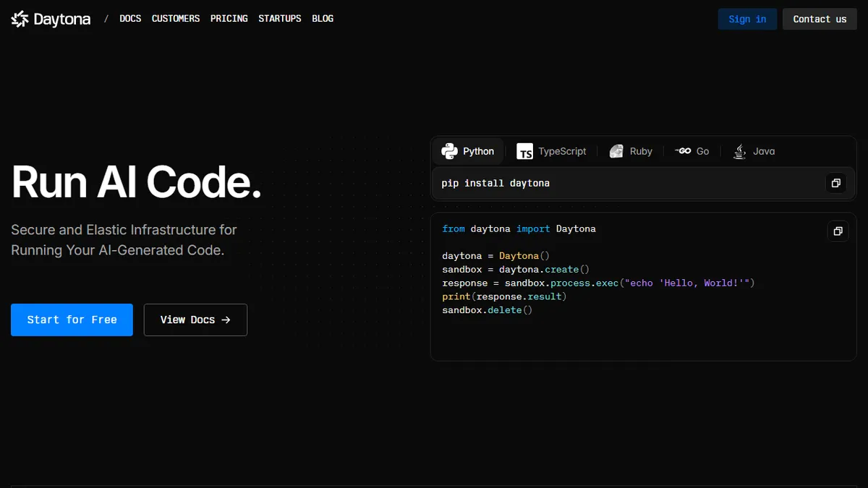Image resolution: width=868 pixels, height=488 pixels.
Task: Open the DOCS navigation link
Action: [x=130, y=19]
